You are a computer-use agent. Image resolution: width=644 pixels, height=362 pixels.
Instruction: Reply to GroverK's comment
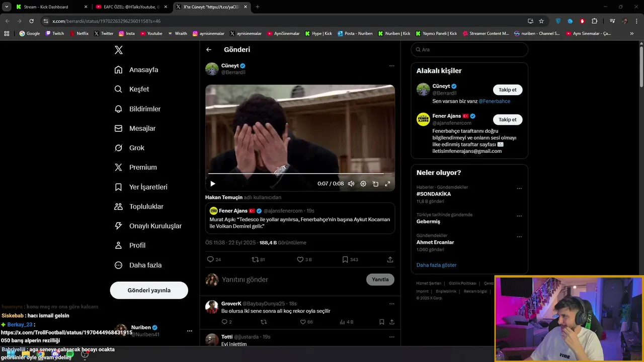[x=226, y=322]
